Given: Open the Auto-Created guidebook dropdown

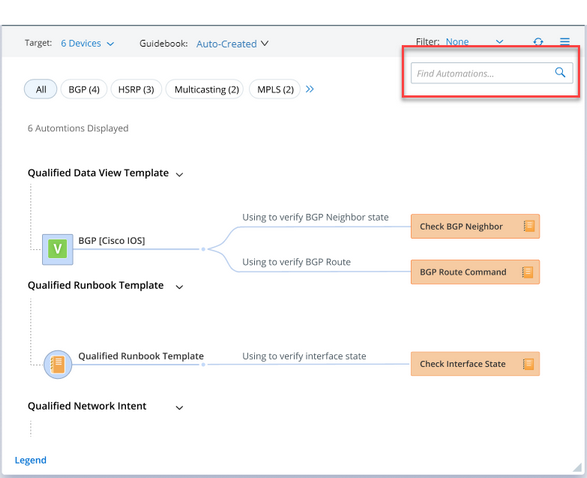Looking at the screenshot, I should click(x=232, y=44).
